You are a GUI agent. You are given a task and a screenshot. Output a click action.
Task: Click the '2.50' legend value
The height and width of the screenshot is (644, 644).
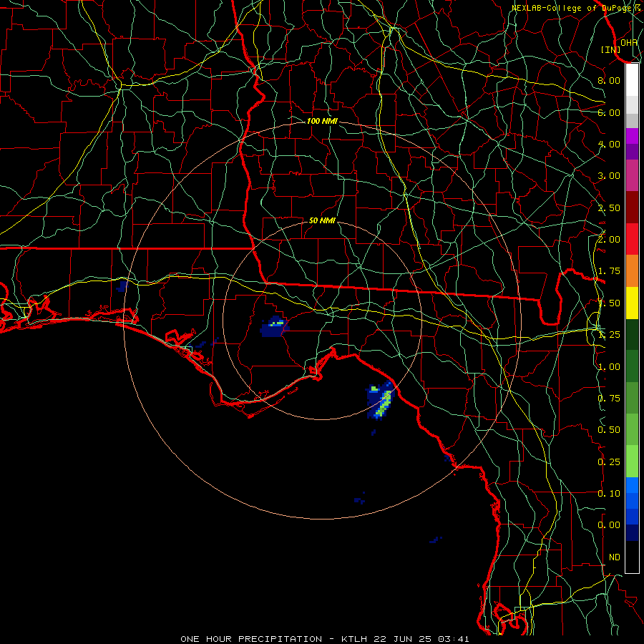[609, 208]
